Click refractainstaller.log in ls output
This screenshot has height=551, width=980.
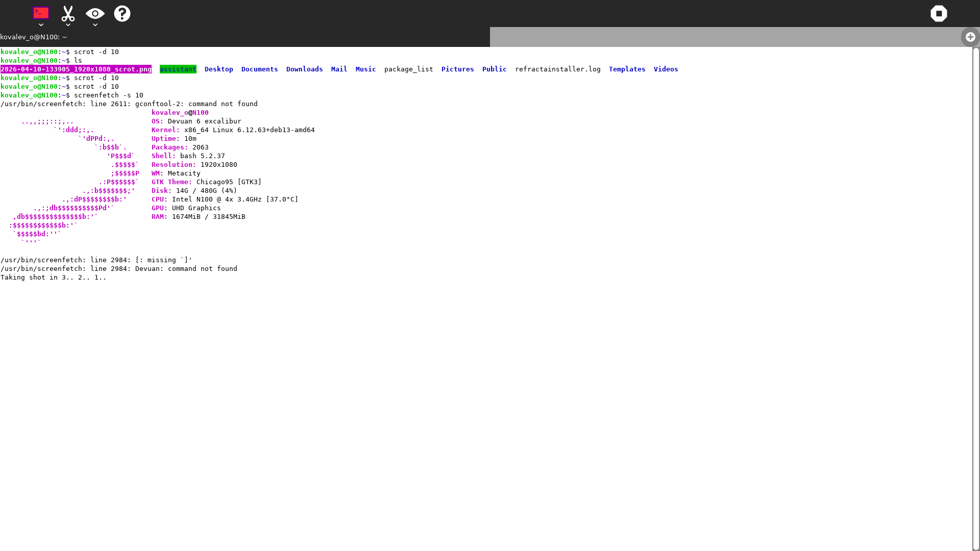click(557, 69)
